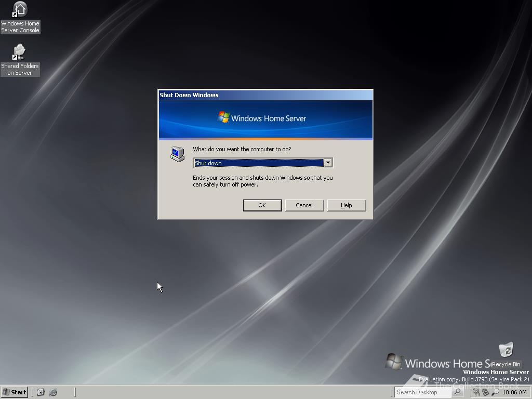Click the magnifying glass tray icon

[495, 392]
